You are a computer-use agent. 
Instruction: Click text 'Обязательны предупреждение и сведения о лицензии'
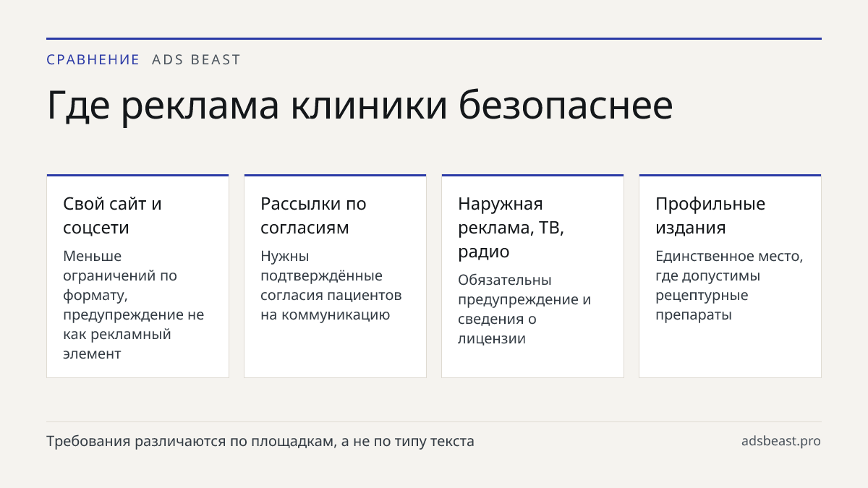524,309
